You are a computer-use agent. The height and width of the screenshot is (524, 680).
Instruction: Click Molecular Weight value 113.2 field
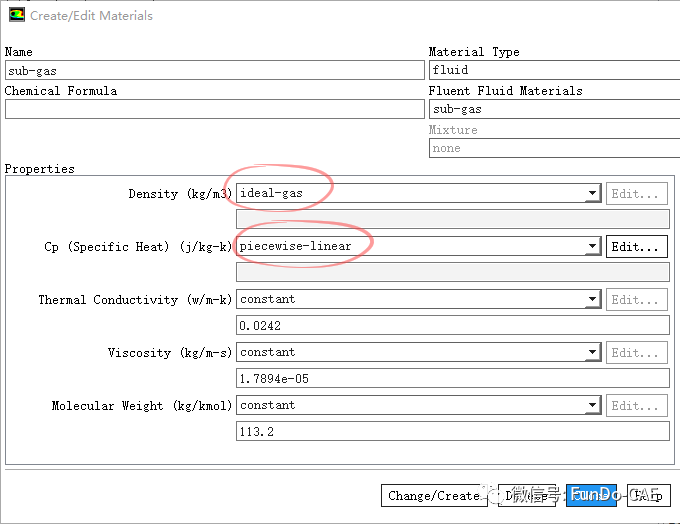click(452, 431)
